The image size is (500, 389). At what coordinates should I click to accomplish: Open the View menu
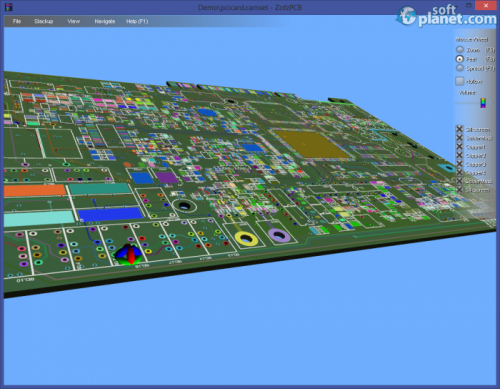tap(74, 21)
